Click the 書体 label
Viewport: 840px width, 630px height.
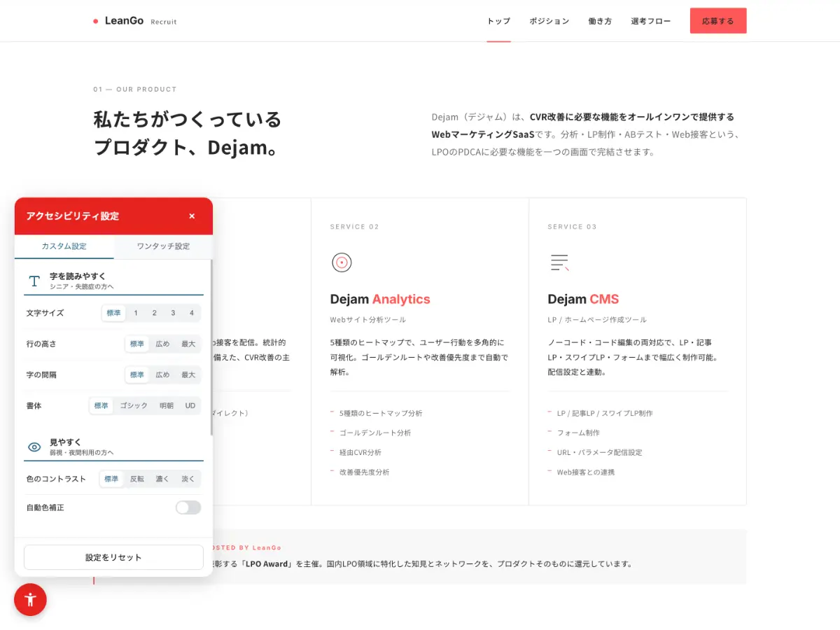(34, 405)
